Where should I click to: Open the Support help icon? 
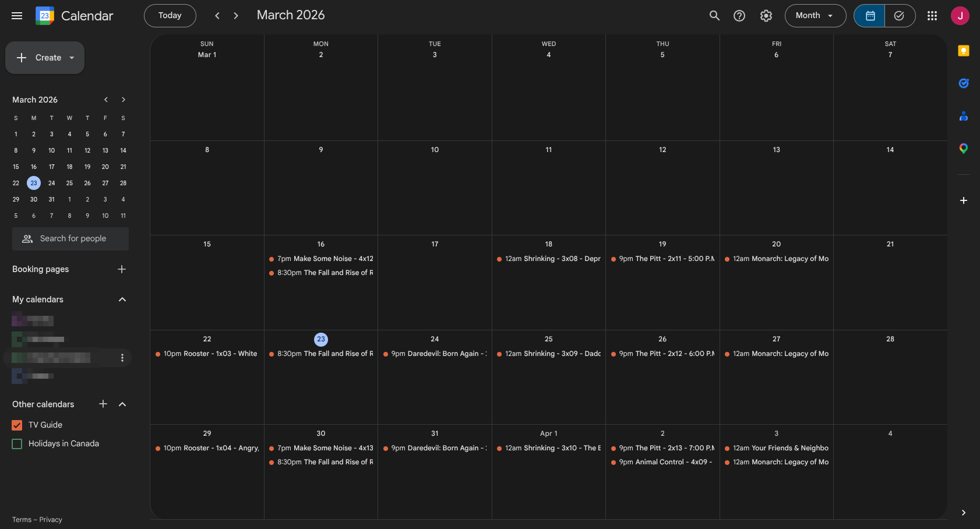point(739,16)
